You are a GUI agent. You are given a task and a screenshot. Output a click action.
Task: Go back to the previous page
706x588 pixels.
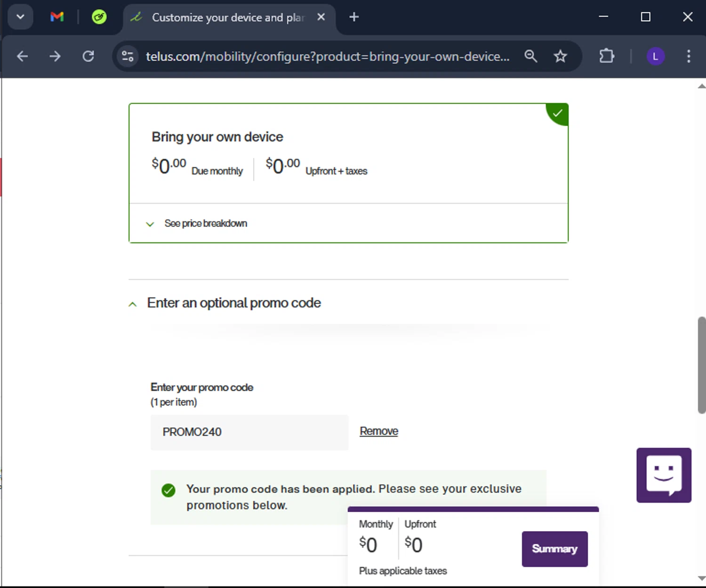coord(22,56)
